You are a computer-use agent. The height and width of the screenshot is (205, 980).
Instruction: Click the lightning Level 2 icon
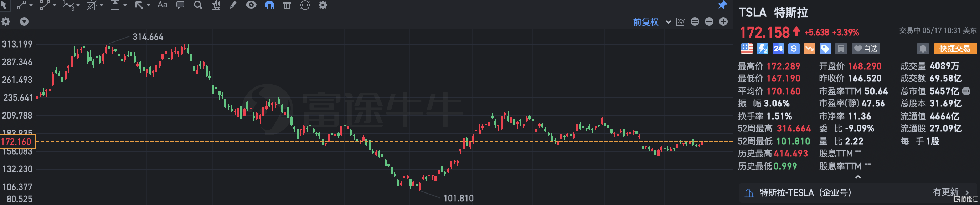tap(762, 48)
